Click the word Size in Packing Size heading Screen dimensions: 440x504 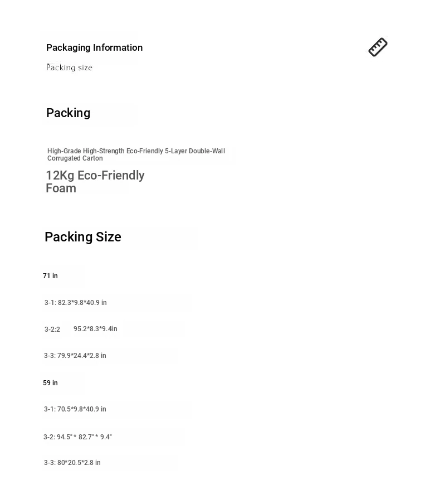(x=109, y=237)
